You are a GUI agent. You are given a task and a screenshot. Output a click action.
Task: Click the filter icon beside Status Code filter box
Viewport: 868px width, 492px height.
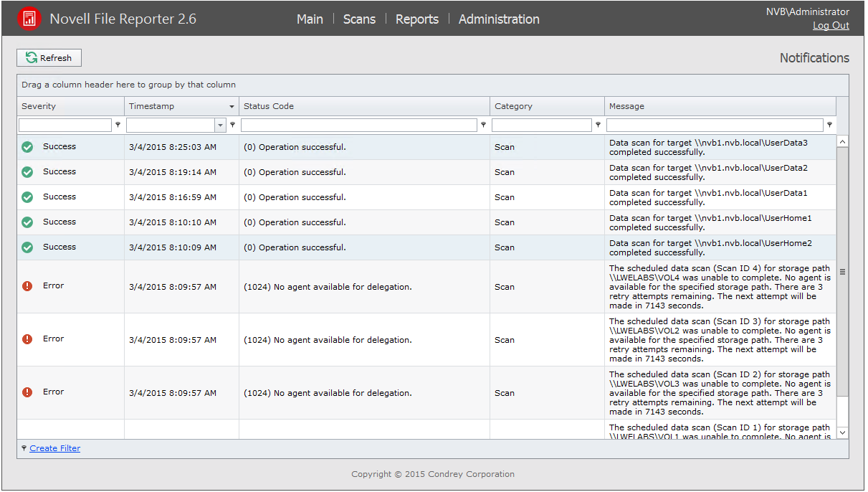[x=483, y=125]
